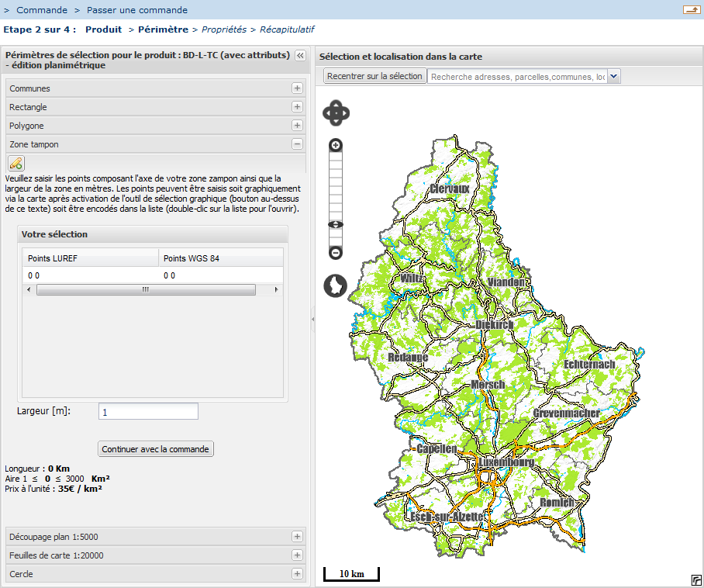This screenshot has height=588, width=704.
Task: Click the Largeur [m] input field
Action: (x=148, y=412)
